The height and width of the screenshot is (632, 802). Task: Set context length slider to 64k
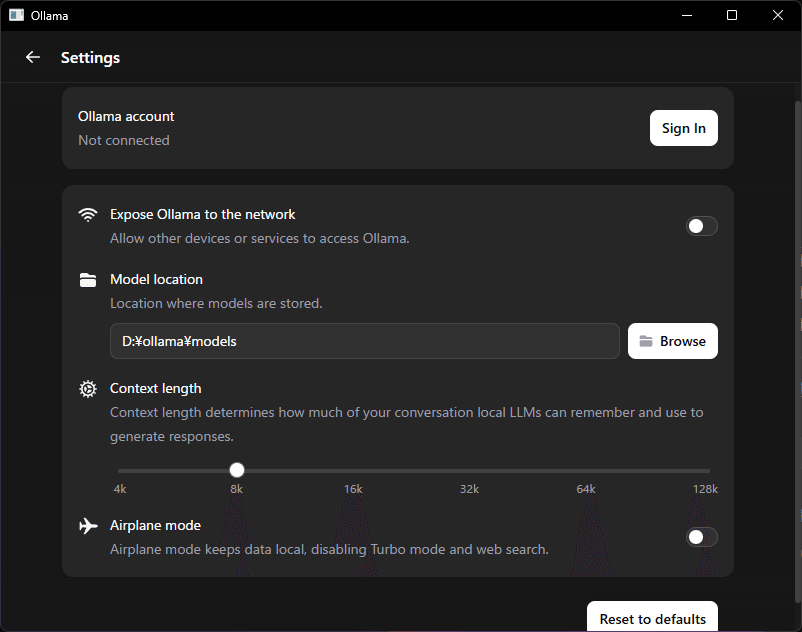pyautogui.click(x=586, y=470)
